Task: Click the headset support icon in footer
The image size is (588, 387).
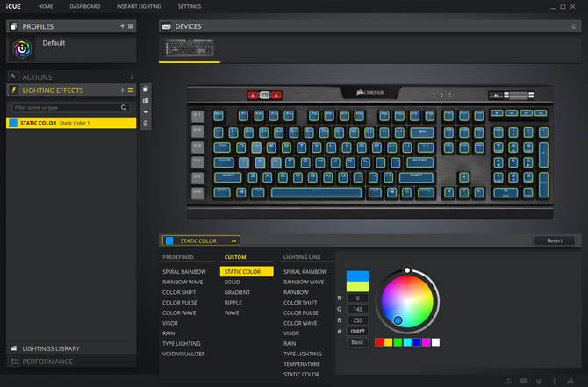Action: [508, 381]
